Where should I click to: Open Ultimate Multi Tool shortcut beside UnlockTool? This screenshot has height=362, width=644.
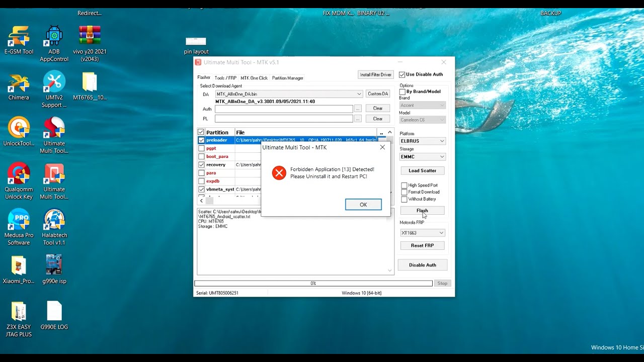pos(54,135)
